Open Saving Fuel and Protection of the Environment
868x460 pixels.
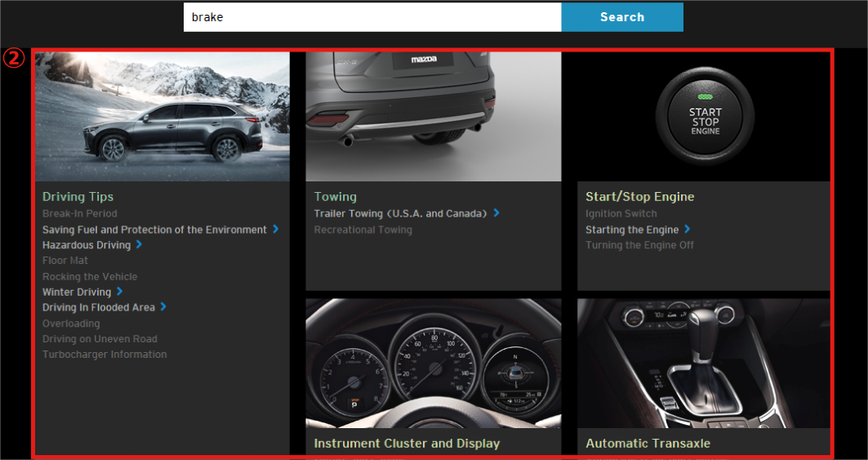point(154,230)
